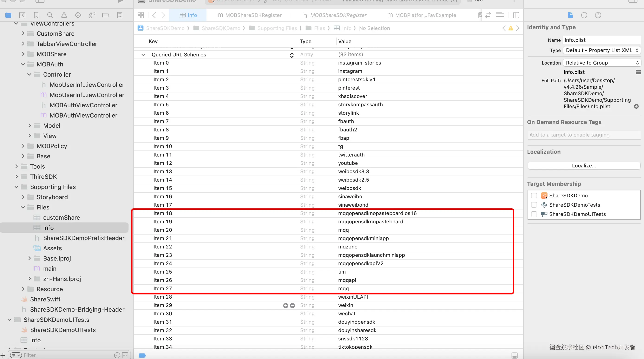Enable ShareSDKDemo target membership checkbox
This screenshot has width=644, height=359.
coord(534,196)
